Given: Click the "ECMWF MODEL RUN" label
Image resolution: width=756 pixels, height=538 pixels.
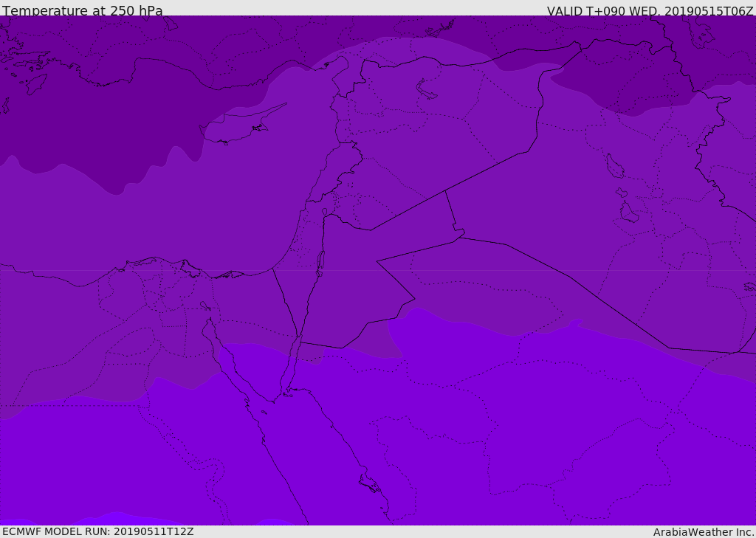Looking at the screenshot, I should pyautogui.click(x=97, y=531).
